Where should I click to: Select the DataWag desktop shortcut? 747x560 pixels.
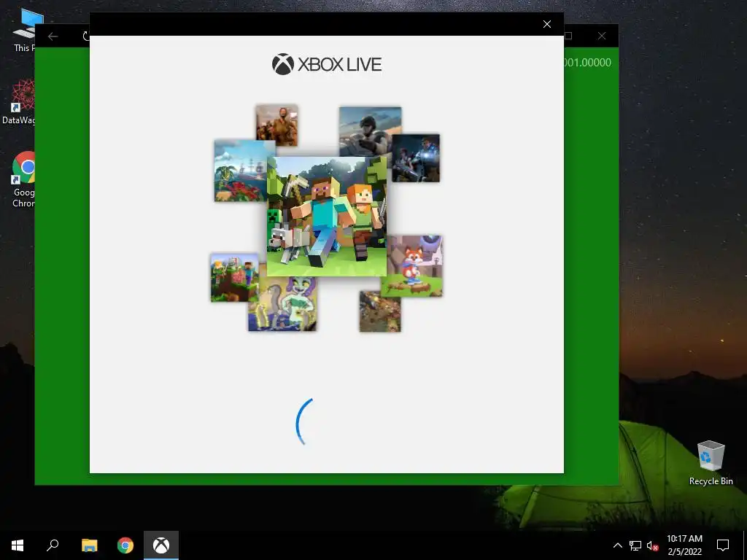coord(19,102)
